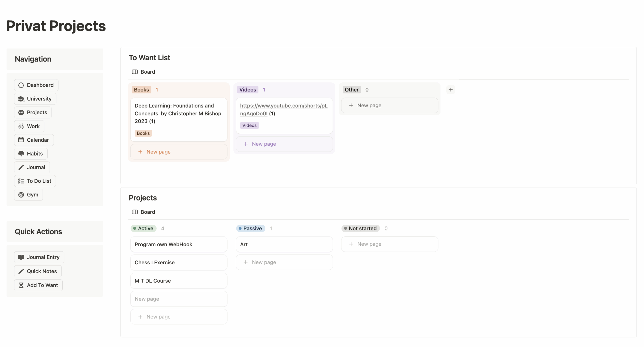
Task: Click the Habits tree icon
Action: tap(21, 154)
